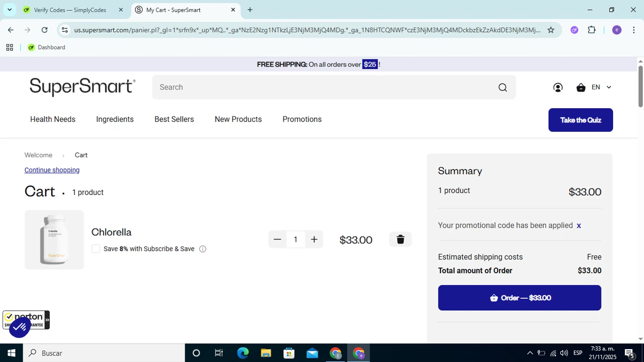Screen dimensions: 644x362
Task: Click the Chlorella product name
Action: click(x=111, y=232)
